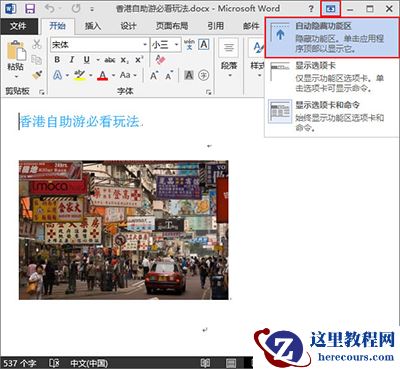Click the proofing check status icon
Image resolution: width=400 pixels, height=369 pixels.
54,363
